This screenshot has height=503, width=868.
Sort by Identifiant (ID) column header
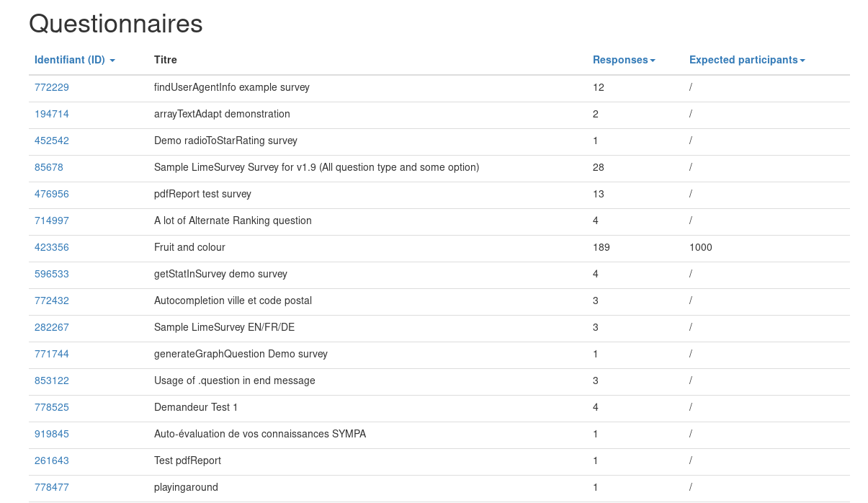pos(70,61)
